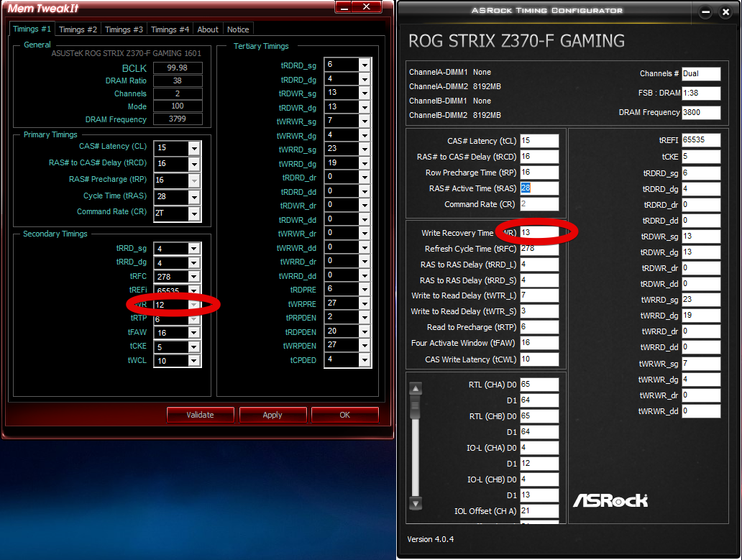Click the scroll down arrow in ASRock RTL list
This screenshot has width=742, height=560.
416,502
